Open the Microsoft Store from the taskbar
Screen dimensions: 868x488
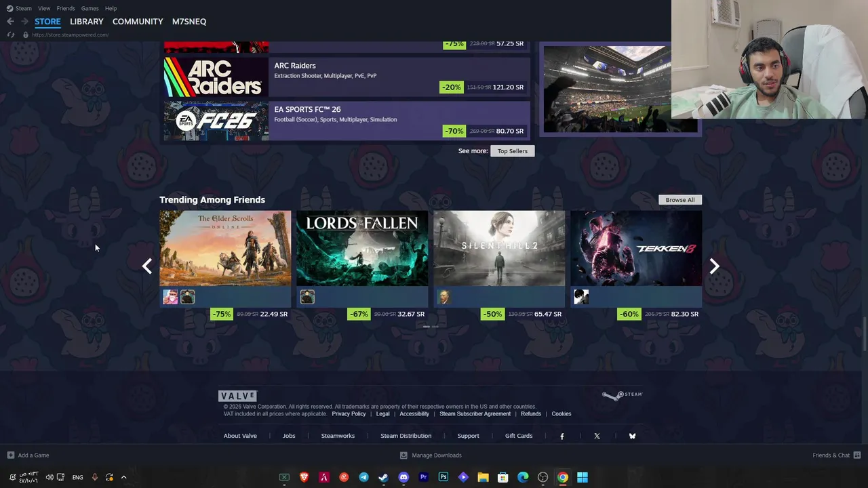(x=503, y=477)
